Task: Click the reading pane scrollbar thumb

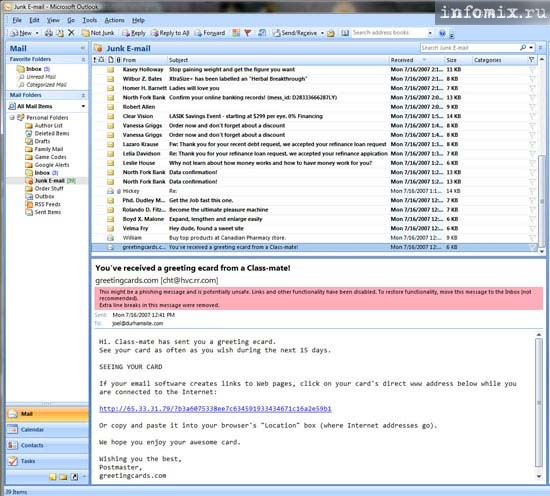Action: pyautogui.click(x=539, y=402)
